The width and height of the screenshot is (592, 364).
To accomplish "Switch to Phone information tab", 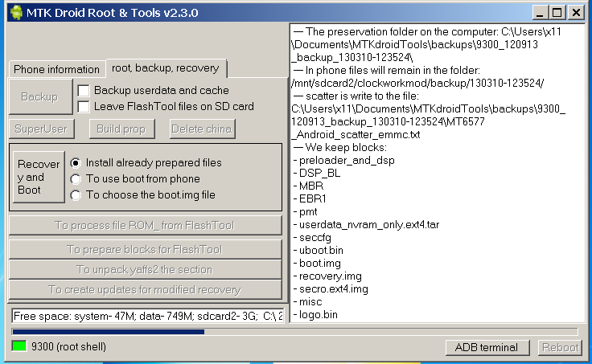I will [56, 69].
